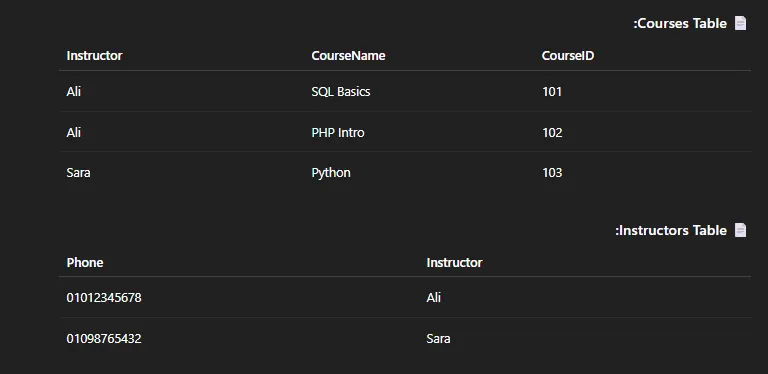Click the CourseID column header

click(x=568, y=56)
